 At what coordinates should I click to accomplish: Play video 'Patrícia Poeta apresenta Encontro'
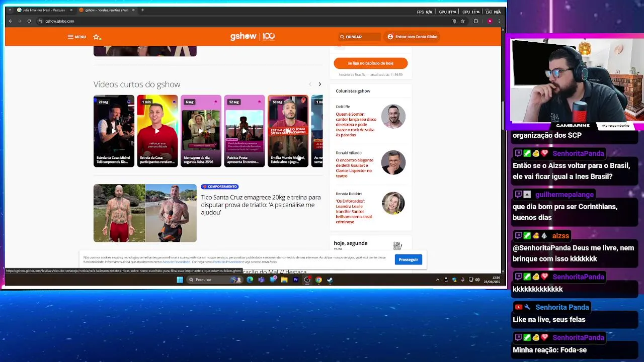[x=244, y=131]
